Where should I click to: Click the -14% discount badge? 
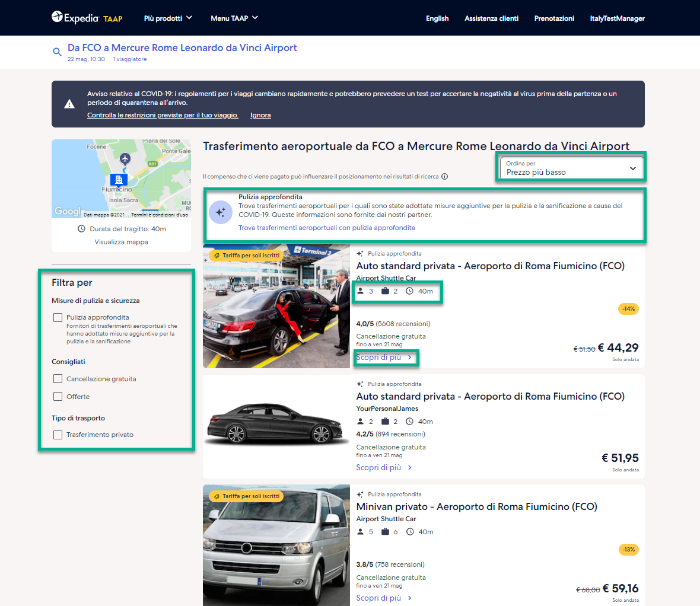point(628,309)
